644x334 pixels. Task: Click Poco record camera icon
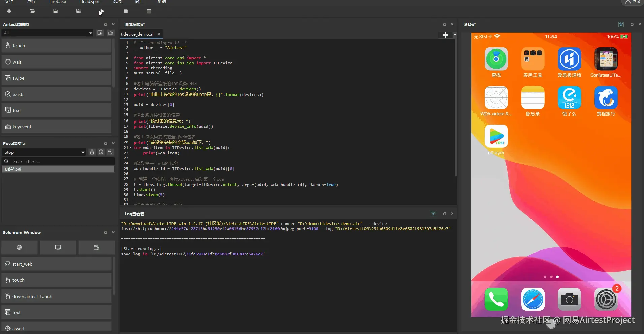click(110, 152)
